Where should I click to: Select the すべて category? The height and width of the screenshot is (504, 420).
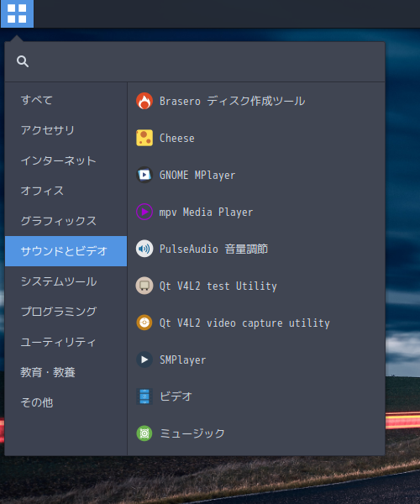[x=66, y=100]
